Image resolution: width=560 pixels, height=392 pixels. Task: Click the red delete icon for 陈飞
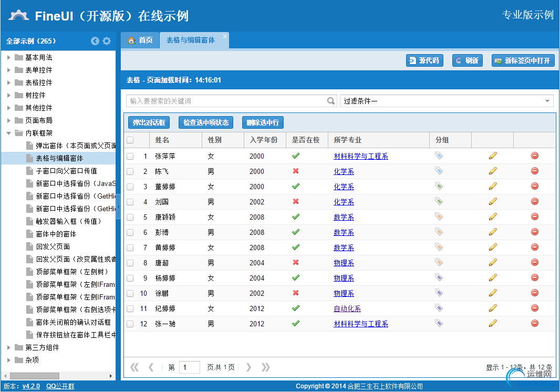[x=534, y=171]
